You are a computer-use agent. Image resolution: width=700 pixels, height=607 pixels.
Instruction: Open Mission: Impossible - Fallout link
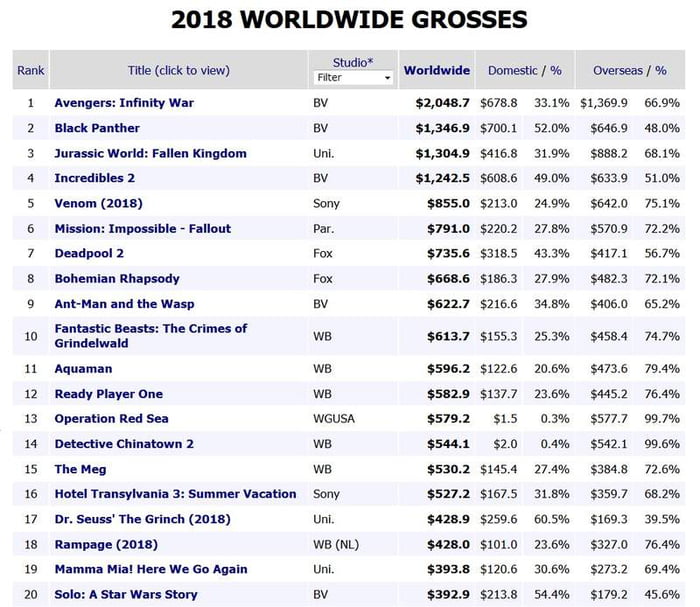pyautogui.click(x=143, y=229)
